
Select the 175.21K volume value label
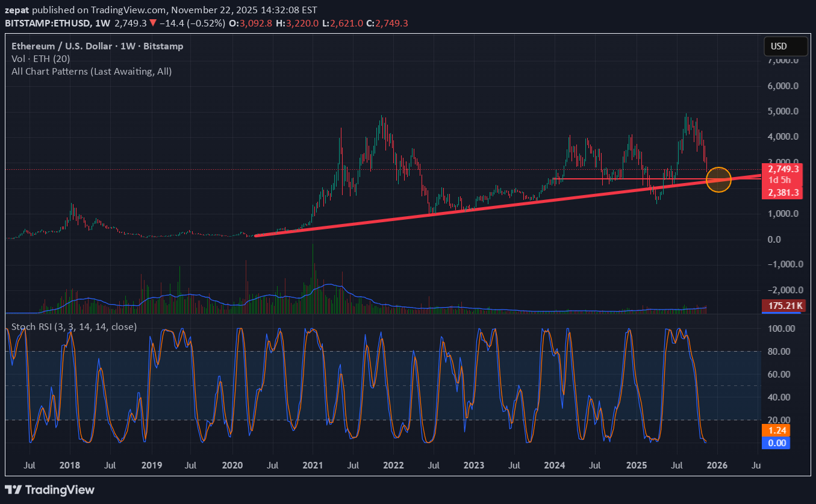(x=782, y=306)
